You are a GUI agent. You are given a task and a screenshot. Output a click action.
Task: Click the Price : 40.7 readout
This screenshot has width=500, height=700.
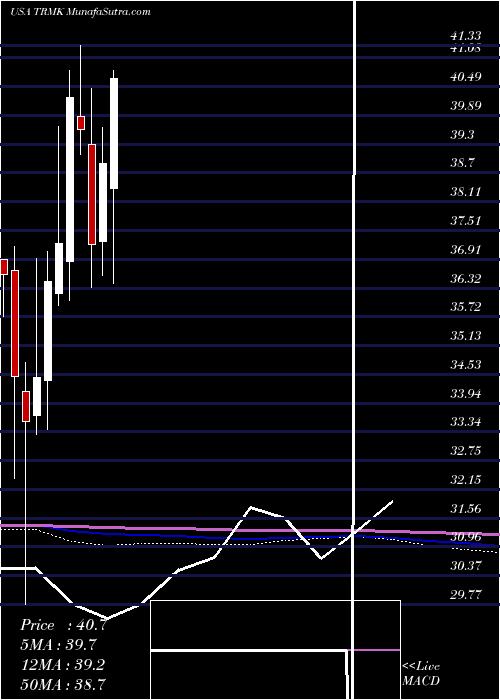[63, 625]
